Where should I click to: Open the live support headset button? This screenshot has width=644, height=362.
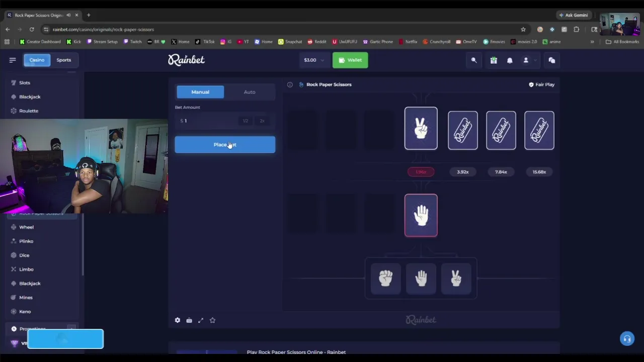pos(627,339)
